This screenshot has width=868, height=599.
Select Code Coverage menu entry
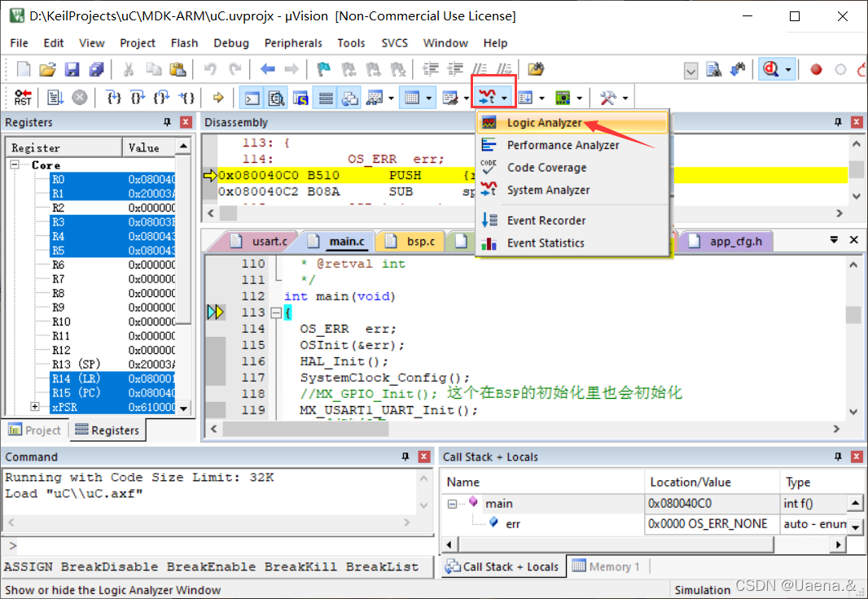pyautogui.click(x=572, y=168)
